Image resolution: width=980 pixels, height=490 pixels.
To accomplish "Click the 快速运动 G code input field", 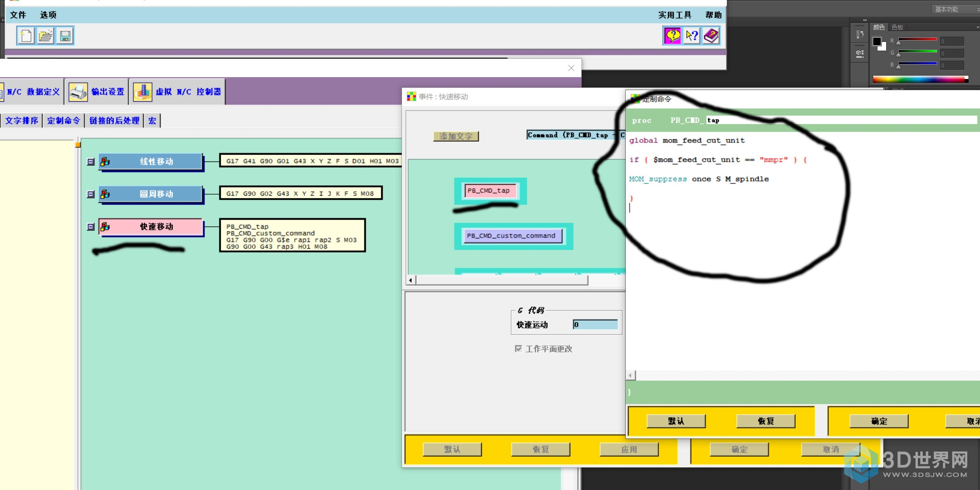I will point(595,325).
